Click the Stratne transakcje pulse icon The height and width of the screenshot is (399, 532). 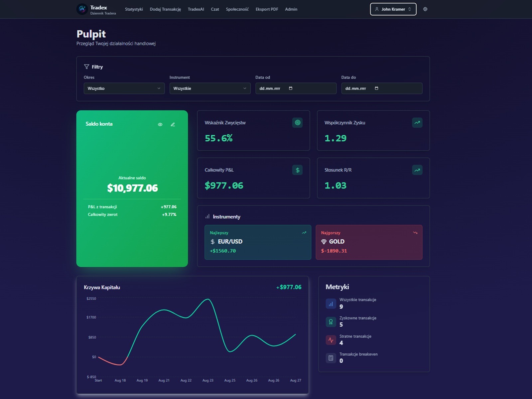[x=331, y=340]
